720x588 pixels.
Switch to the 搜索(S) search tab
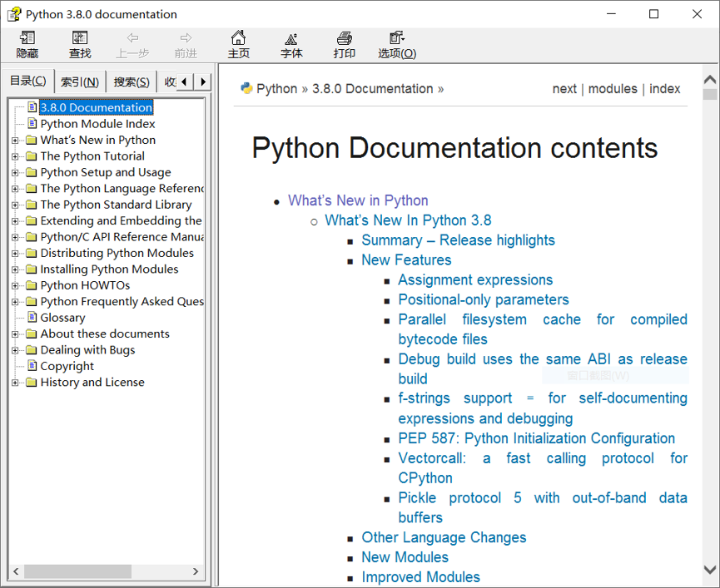click(x=132, y=82)
